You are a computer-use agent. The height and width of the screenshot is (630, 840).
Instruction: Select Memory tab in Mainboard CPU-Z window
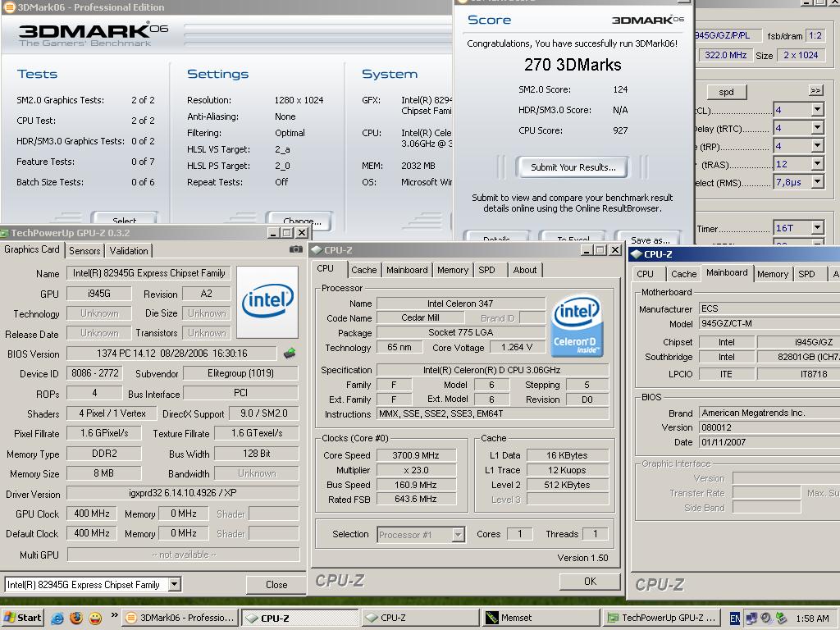(x=773, y=274)
